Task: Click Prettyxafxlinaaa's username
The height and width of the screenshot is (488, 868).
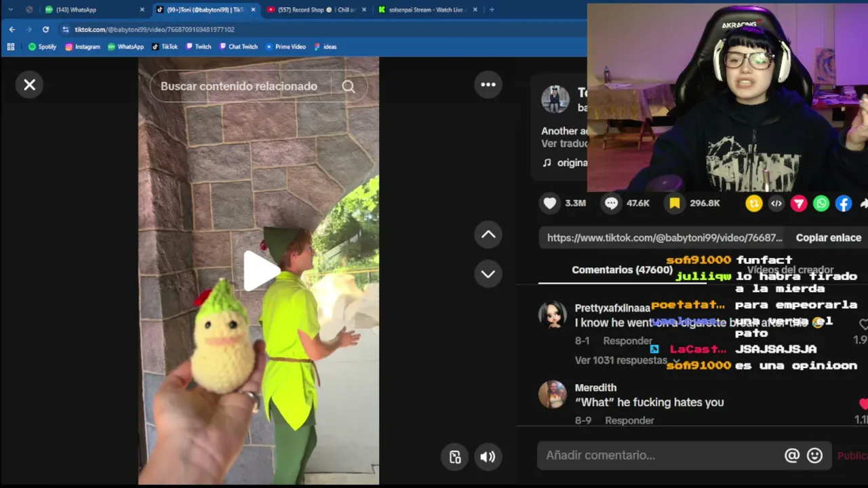Action: (x=612, y=308)
